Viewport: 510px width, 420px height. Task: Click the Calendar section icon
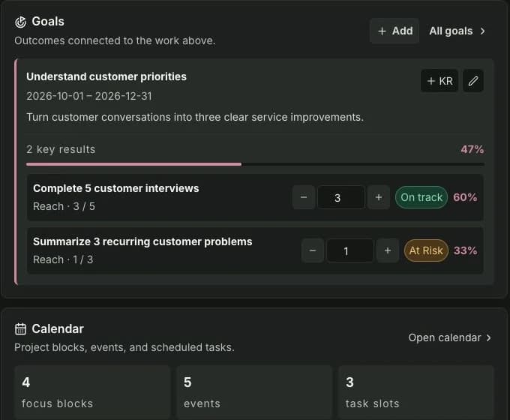click(x=20, y=329)
